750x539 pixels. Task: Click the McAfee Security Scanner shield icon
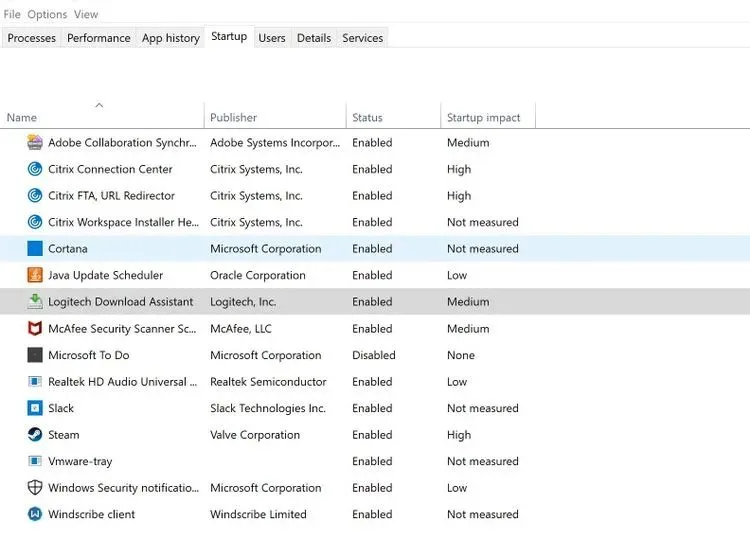[x=35, y=328]
